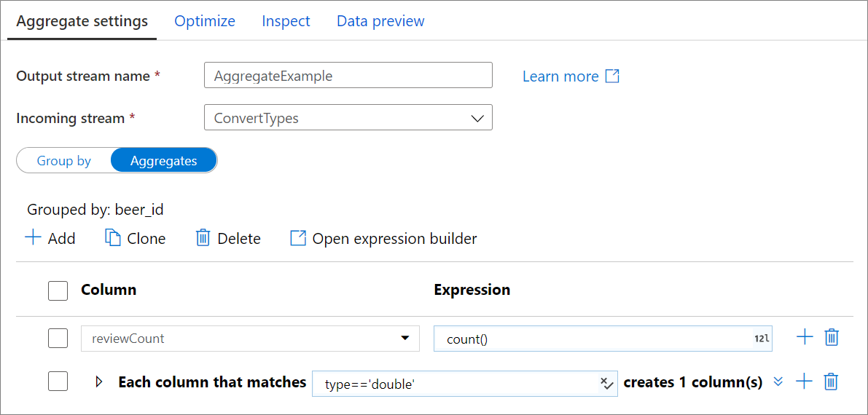Click the Add plus icon in toolbar
Screen dimensions: 868x415
[x=33, y=238]
